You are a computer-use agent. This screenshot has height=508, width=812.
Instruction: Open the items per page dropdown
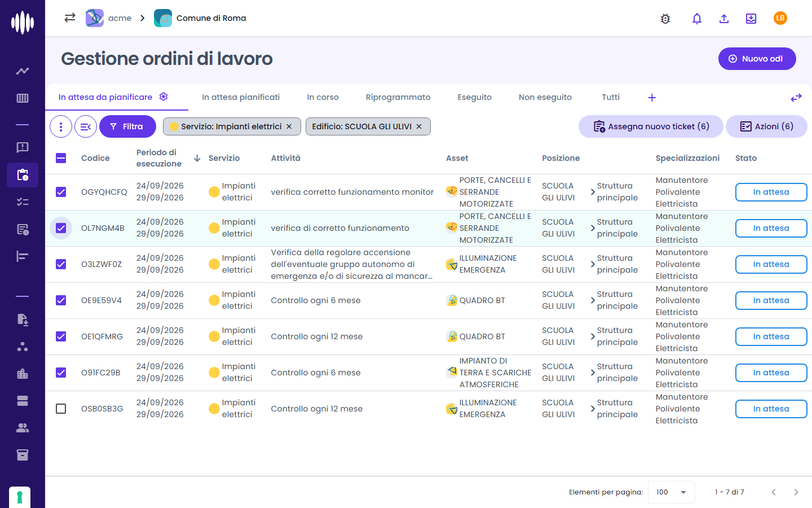click(671, 492)
